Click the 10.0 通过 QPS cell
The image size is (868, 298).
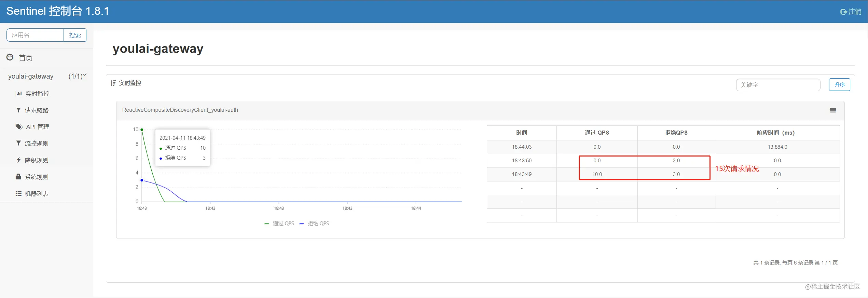pyautogui.click(x=597, y=174)
